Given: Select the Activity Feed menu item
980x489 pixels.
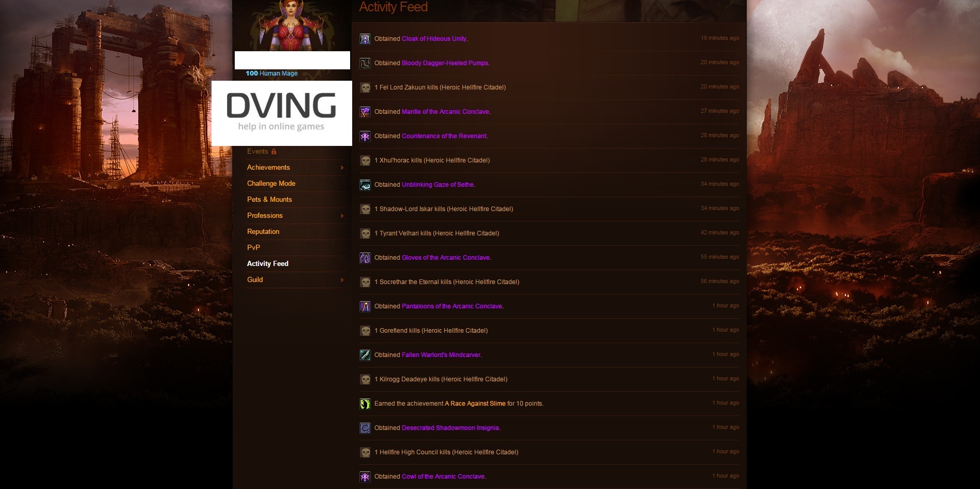Looking at the screenshot, I should pos(268,264).
